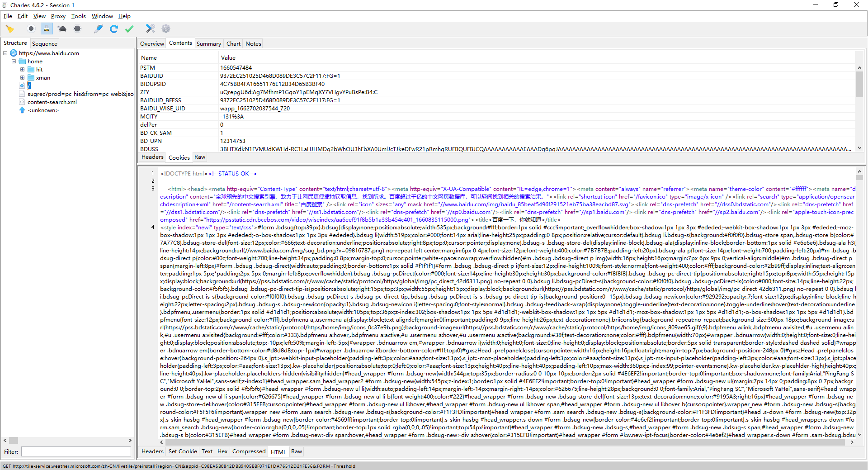The height and width of the screenshot is (470, 868).
Task: Open the Chart tab
Action: point(233,44)
